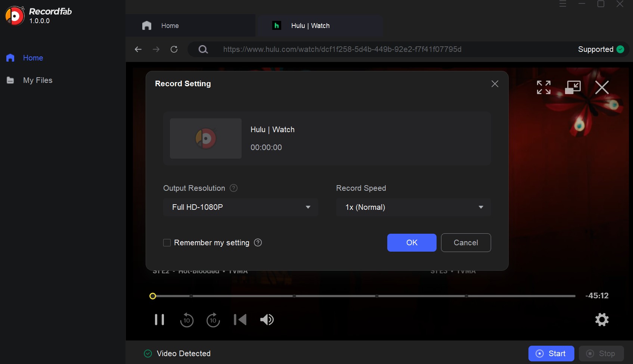This screenshot has height=364, width=633.
Task: Go back in browser navigation
Action: pos(138,49)
